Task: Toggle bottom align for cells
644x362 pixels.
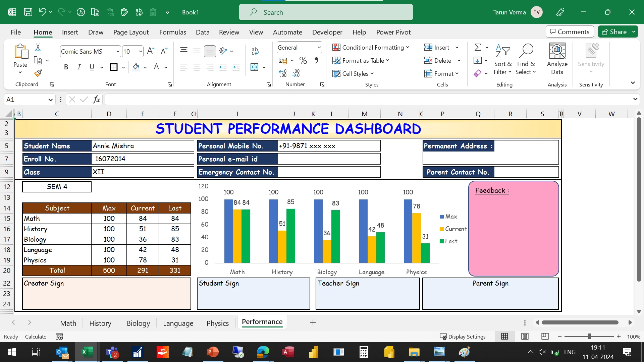Action: point(210,51)
